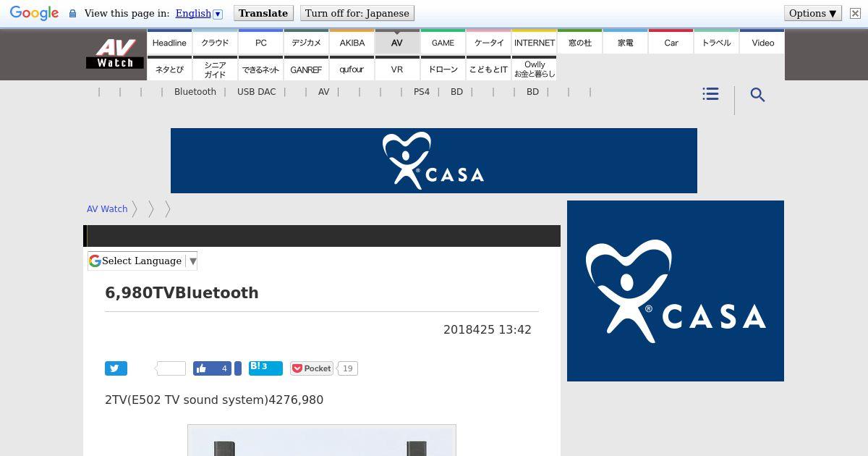The image size is (868, 456).
Task: Open the ケータイ tab
Action: tap(489, 43)
